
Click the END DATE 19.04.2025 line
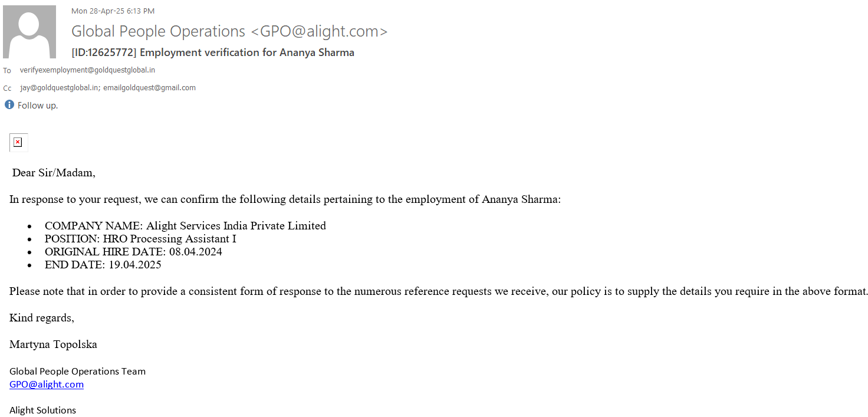point(103,265)
